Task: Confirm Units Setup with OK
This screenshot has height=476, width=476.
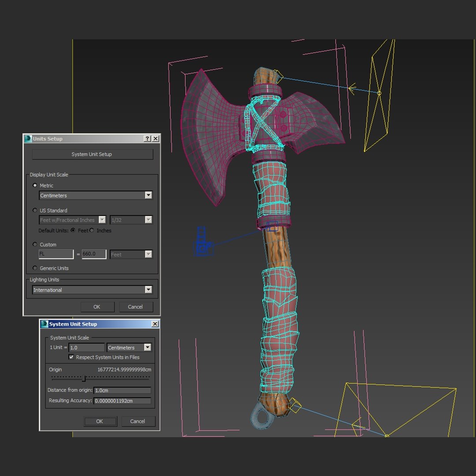Action: click(97, 307)
